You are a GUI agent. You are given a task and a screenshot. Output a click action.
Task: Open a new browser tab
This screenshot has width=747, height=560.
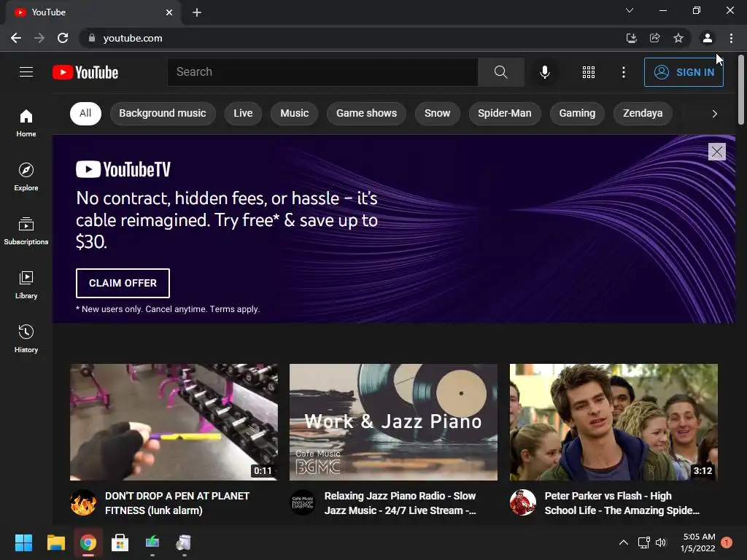coord(197,12)
